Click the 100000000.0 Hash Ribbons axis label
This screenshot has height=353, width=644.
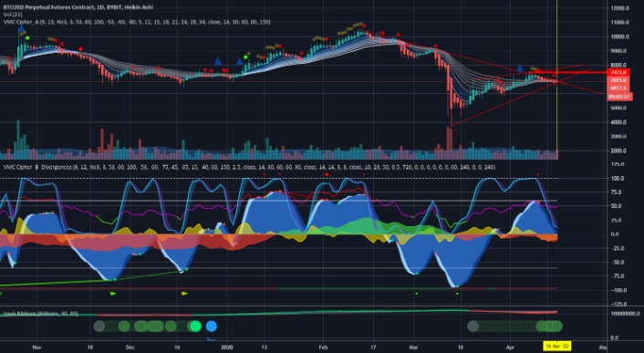[624, 314]
